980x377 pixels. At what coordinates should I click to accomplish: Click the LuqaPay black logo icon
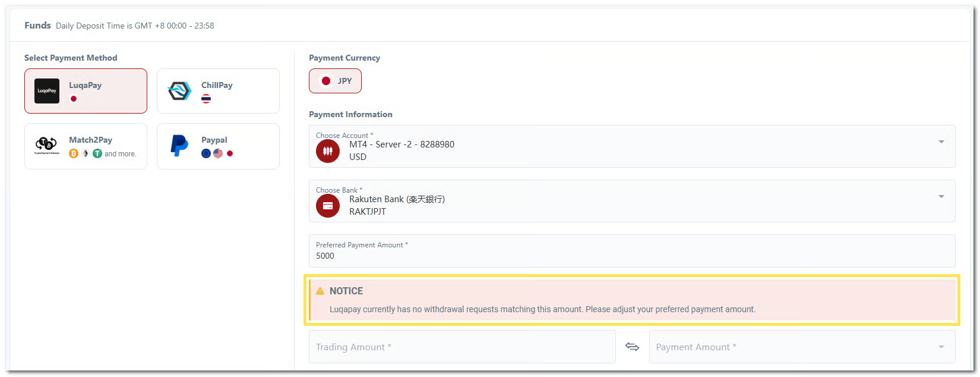click(x=47, y=91)
